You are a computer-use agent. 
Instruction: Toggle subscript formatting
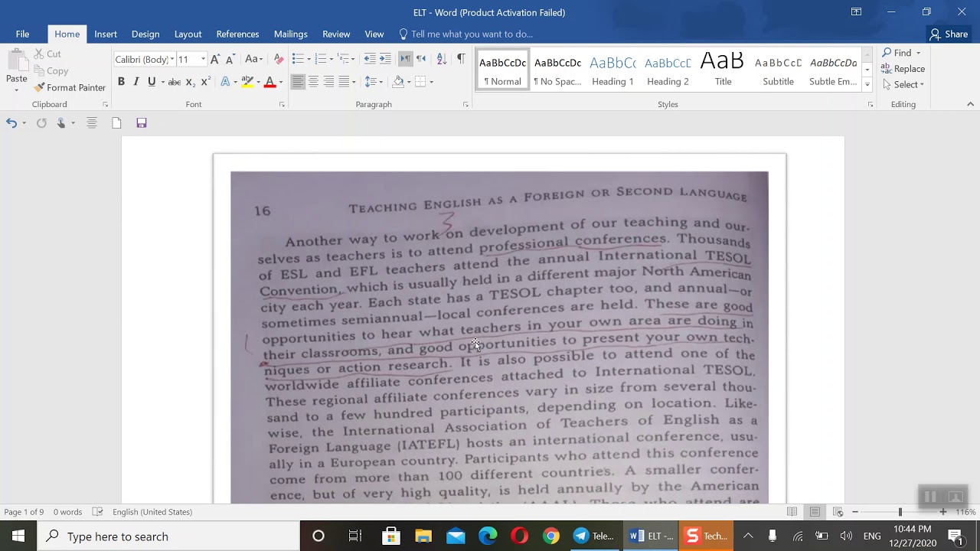[190, 82]
